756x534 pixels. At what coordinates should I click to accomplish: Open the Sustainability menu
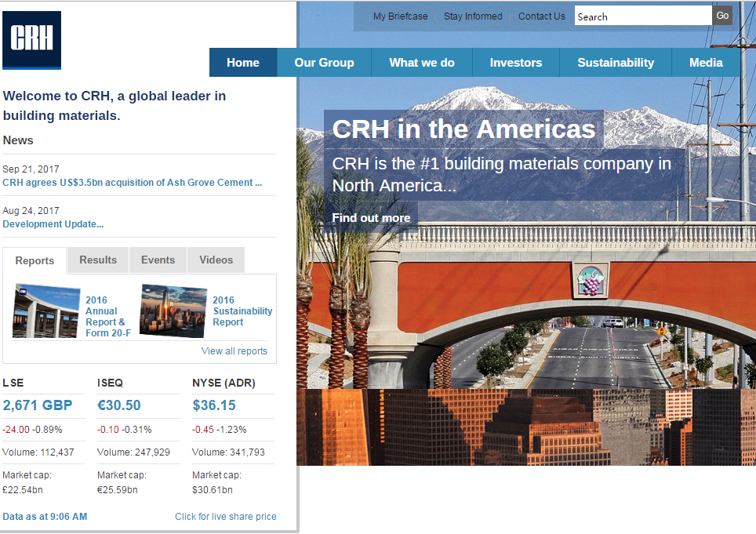(616, 63)
